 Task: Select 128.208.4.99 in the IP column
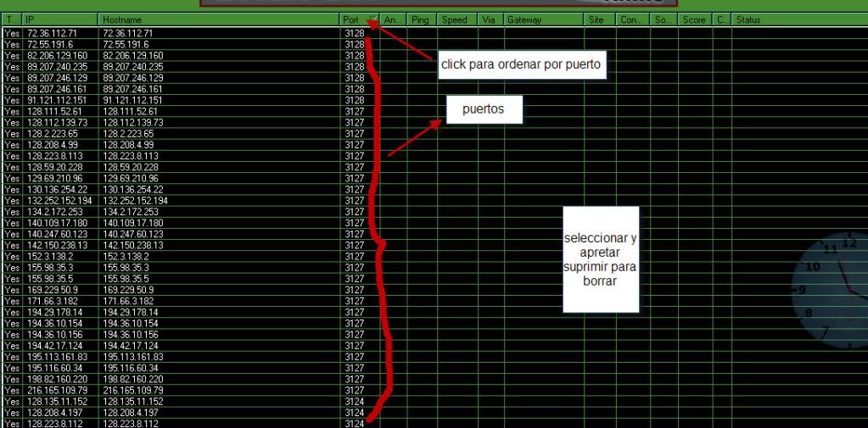click(x=52, y=145)
